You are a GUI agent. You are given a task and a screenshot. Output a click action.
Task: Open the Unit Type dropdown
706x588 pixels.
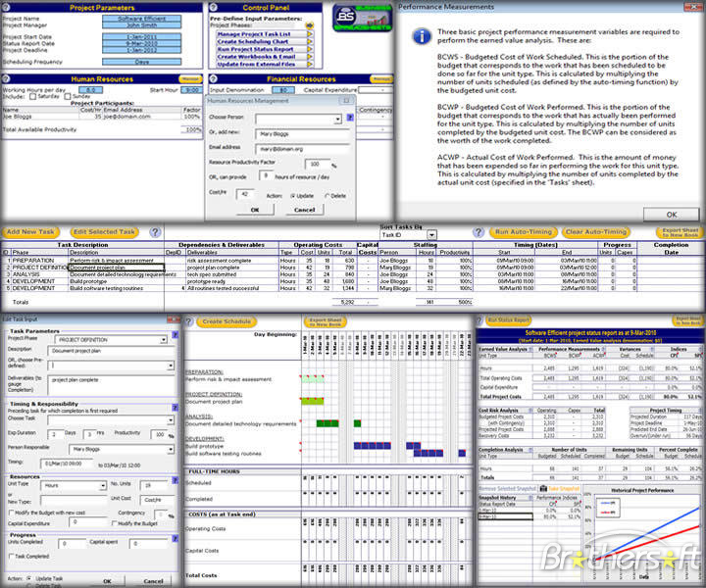(103, 486)
